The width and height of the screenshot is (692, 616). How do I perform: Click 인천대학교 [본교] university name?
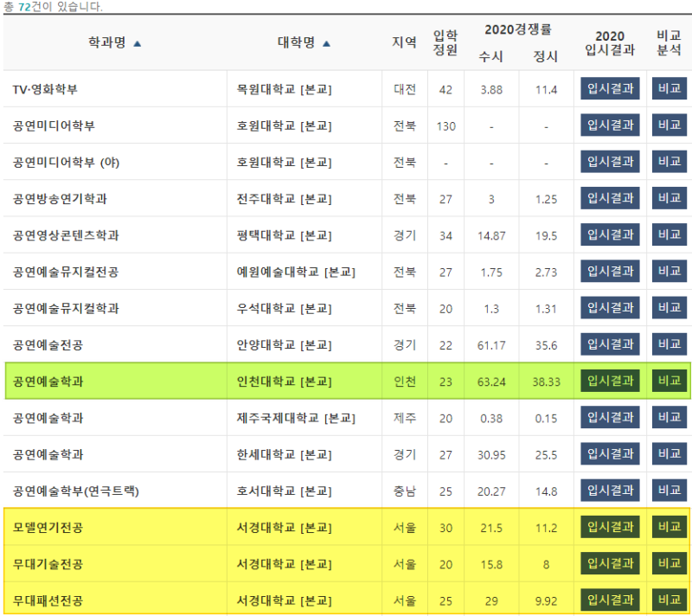[x=285, y=382]
